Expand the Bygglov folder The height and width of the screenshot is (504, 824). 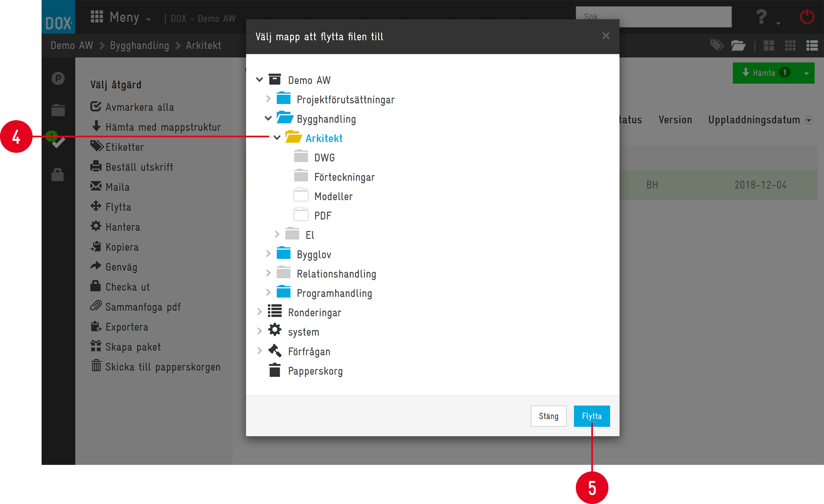coord(268,253)
